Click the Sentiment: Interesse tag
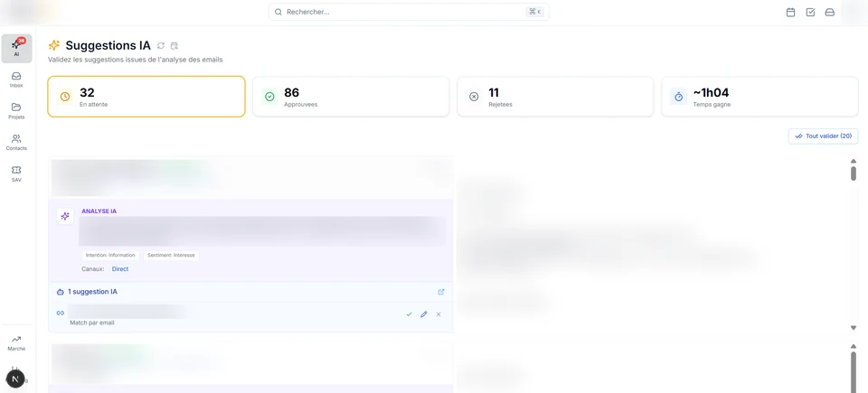 pos(172,255)
